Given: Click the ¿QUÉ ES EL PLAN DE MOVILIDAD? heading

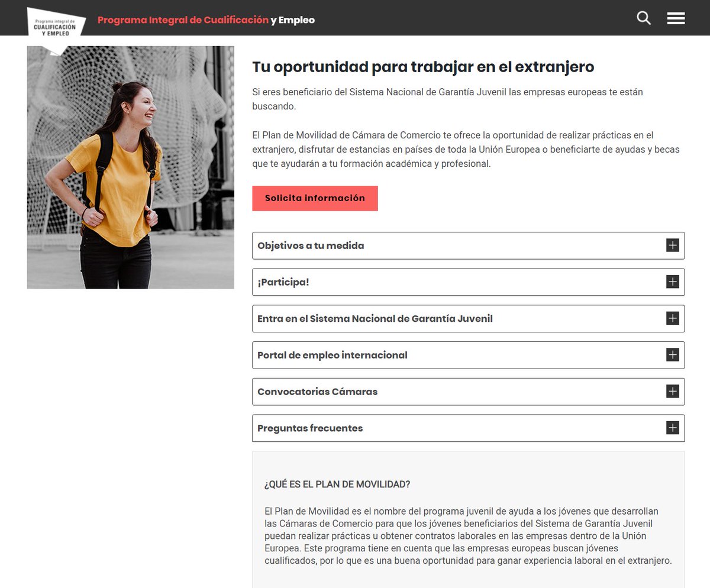Looking at the screenshot, I should [x=337, y=484].
